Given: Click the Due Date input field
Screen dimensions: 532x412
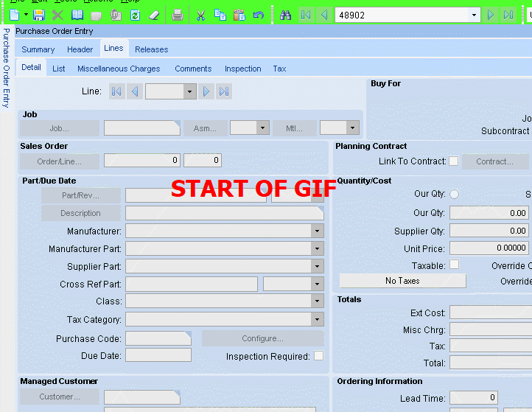Looking at the screenshot, I should [158, 355].
